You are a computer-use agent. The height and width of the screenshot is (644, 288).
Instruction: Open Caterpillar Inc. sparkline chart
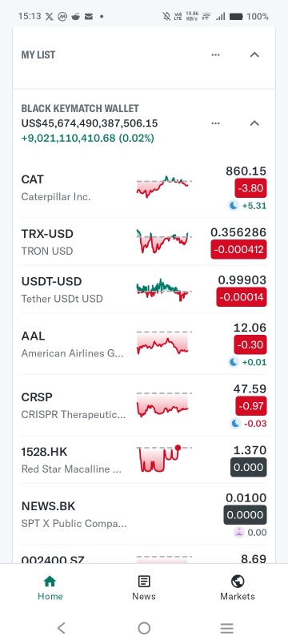(x=164, y=187)
